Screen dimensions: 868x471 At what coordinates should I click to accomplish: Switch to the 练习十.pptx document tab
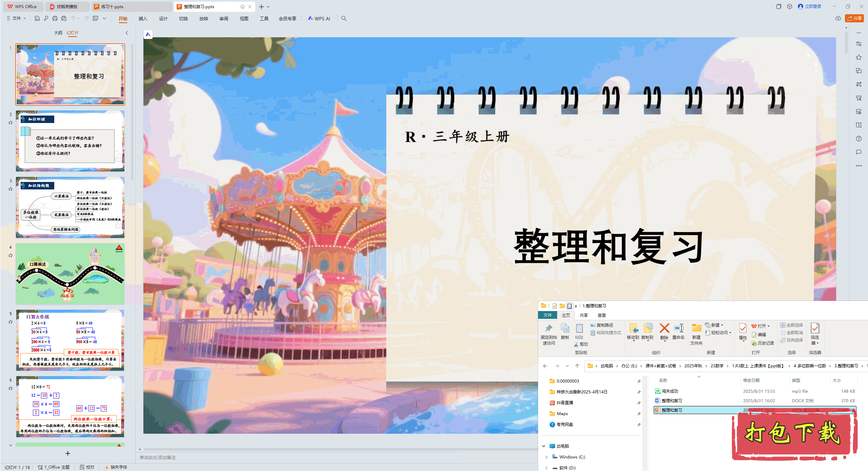[x=112, y=6]
